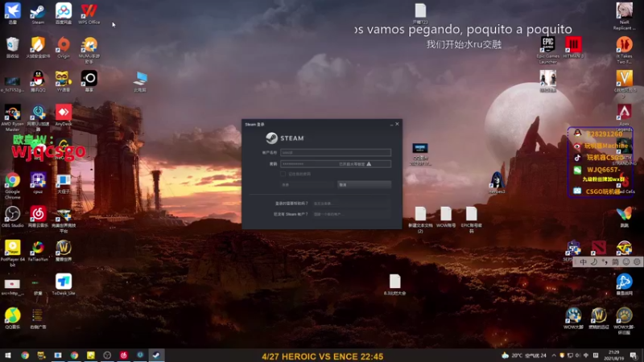Click the 登录 login button in Steam dialog
Image resolution: width=644 pixels, height=362 pixels.
click(308, 185)
